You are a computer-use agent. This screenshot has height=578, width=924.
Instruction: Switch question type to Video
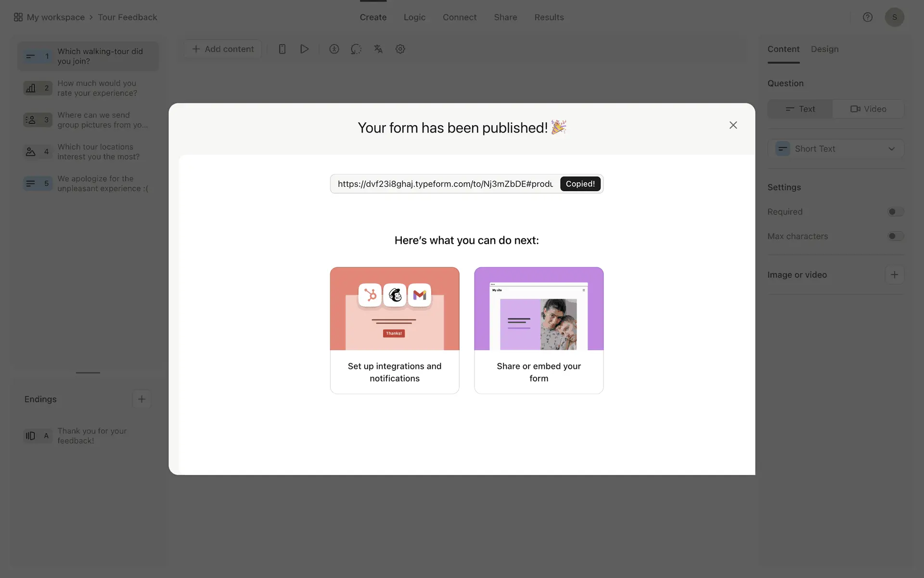[x=868, y=109]
